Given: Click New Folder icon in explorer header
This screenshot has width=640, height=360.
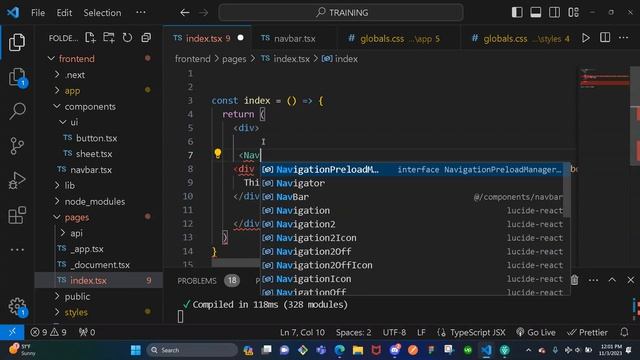Looking at the screenshot, I should [109, 38].
